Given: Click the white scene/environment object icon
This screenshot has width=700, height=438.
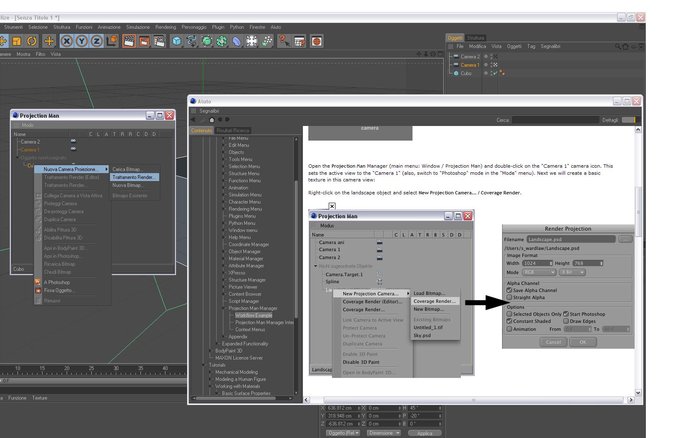Looking at the screenshot, I should coord(252,42).
